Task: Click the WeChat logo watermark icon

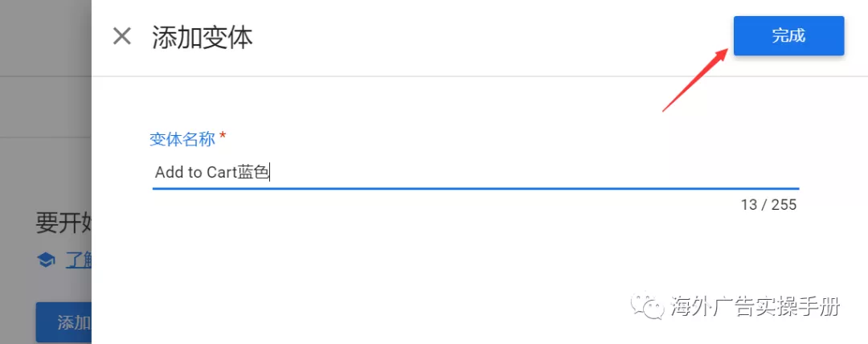Action: 649,305
